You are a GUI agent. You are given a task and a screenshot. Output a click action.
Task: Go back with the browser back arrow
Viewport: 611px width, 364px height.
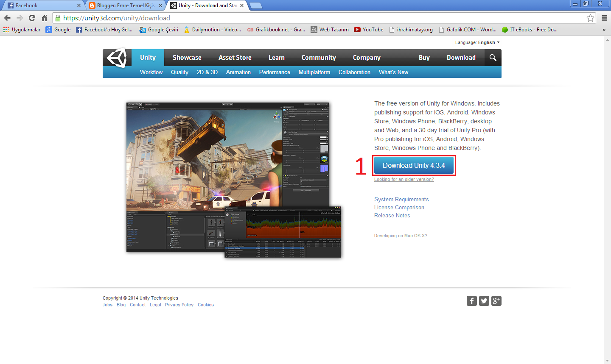click(x=7, y=18)
